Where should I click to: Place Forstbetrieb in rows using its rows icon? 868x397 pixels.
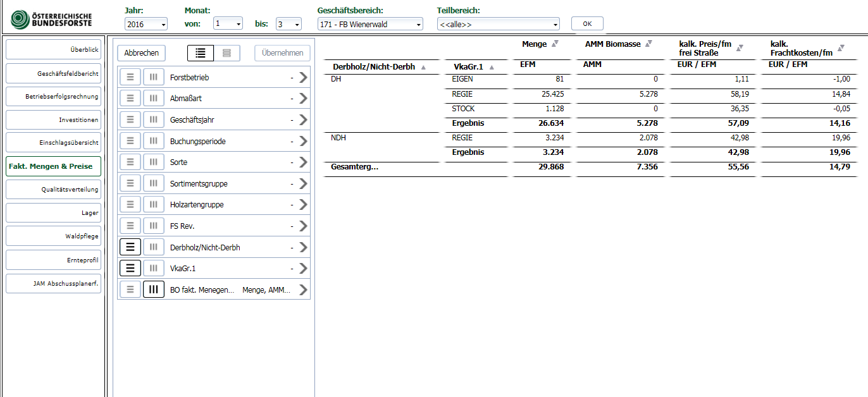[130, 77]
